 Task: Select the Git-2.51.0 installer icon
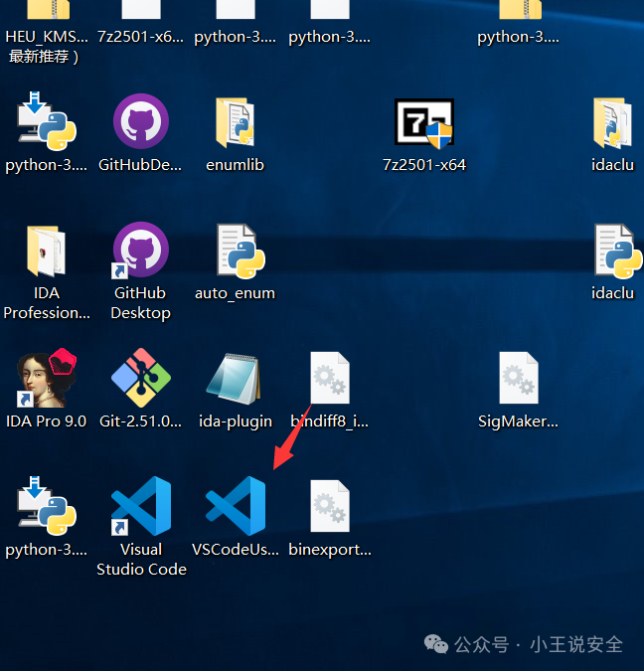coord(141,378)
